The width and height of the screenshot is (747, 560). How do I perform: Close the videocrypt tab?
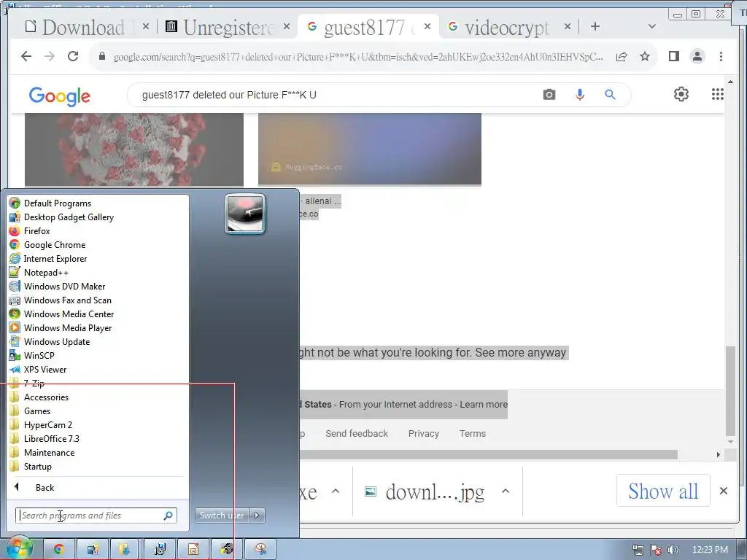(x=568, y=27)
